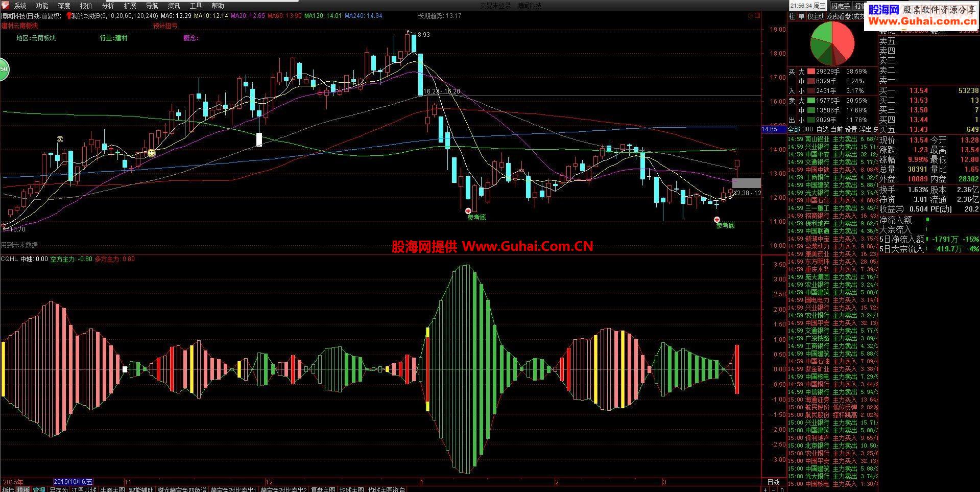Open the 扩展 menu
Screen dimensions: 980x492
(130, 6)
